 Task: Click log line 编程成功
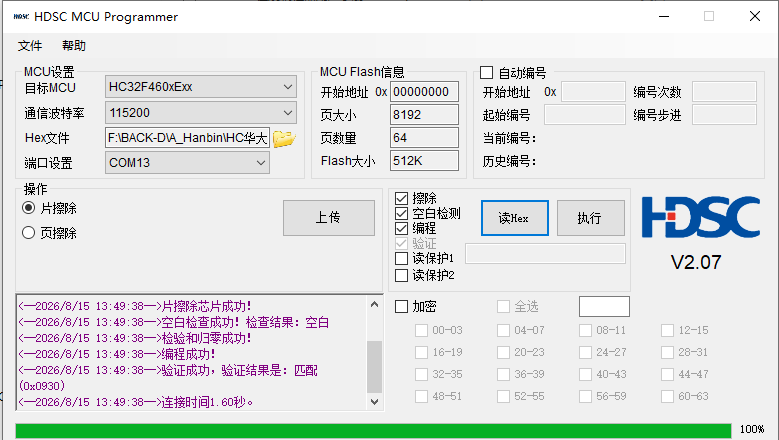117,354
